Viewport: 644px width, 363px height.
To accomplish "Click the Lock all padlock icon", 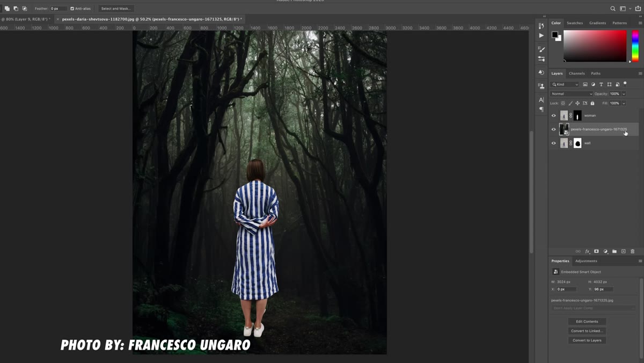I will 592,103.
